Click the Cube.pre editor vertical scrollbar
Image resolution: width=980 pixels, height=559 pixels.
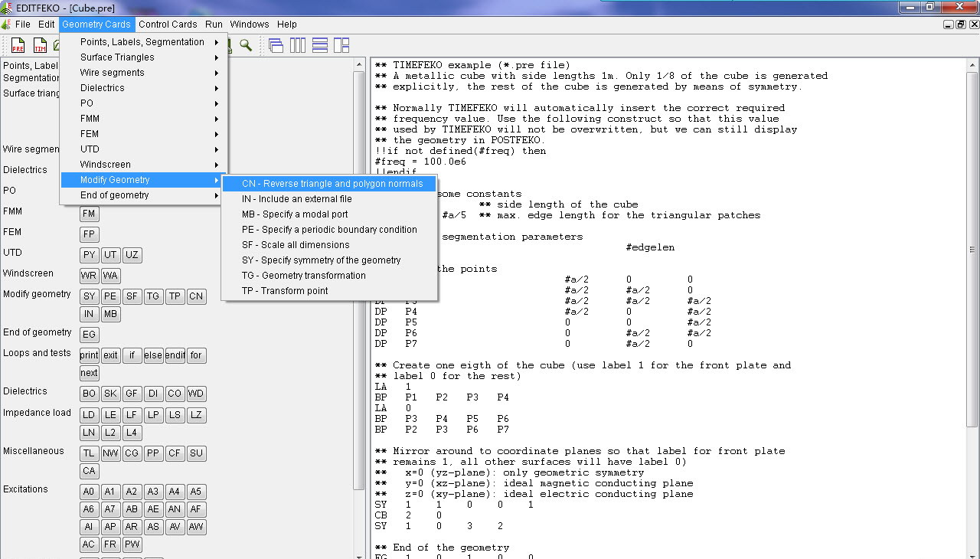[x=973, y=249]
